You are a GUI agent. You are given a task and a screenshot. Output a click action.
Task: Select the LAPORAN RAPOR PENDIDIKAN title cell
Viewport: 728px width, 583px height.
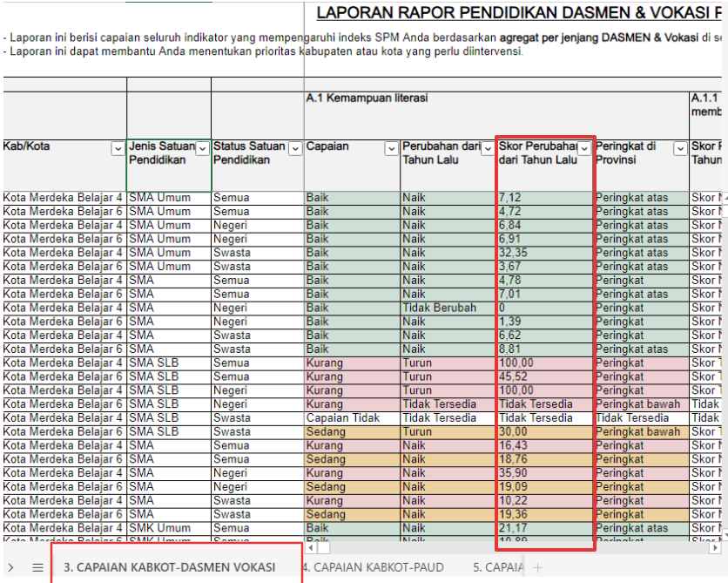tap(519, 13)
